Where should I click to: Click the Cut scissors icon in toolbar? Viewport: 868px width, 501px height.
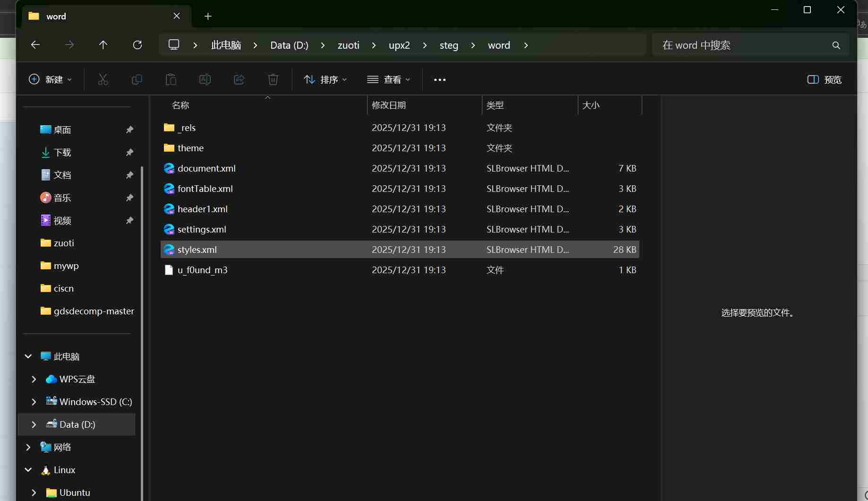click(x=103, y=79)
